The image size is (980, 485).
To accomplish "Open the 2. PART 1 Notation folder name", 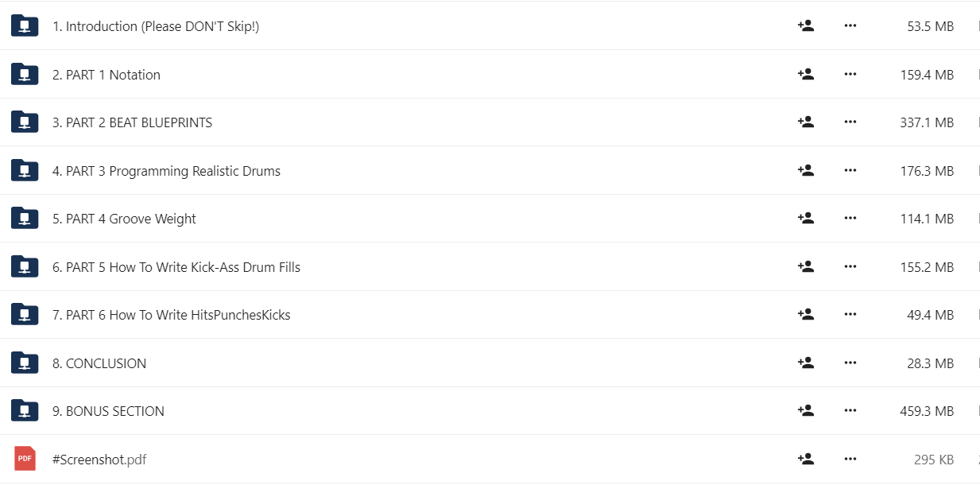I will tap(107, 75).
